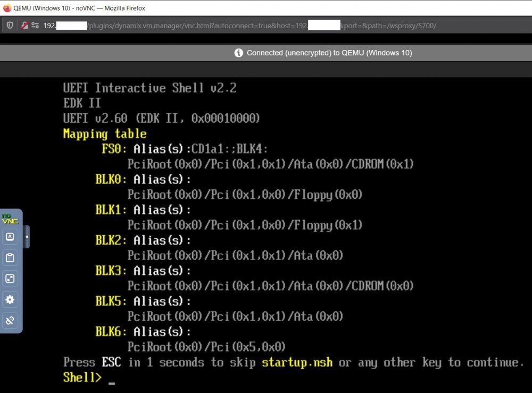This screenshot has height=393, width=532.
Task: Click the blinking cursor after Shell prompt
Action: coord(112,383)
